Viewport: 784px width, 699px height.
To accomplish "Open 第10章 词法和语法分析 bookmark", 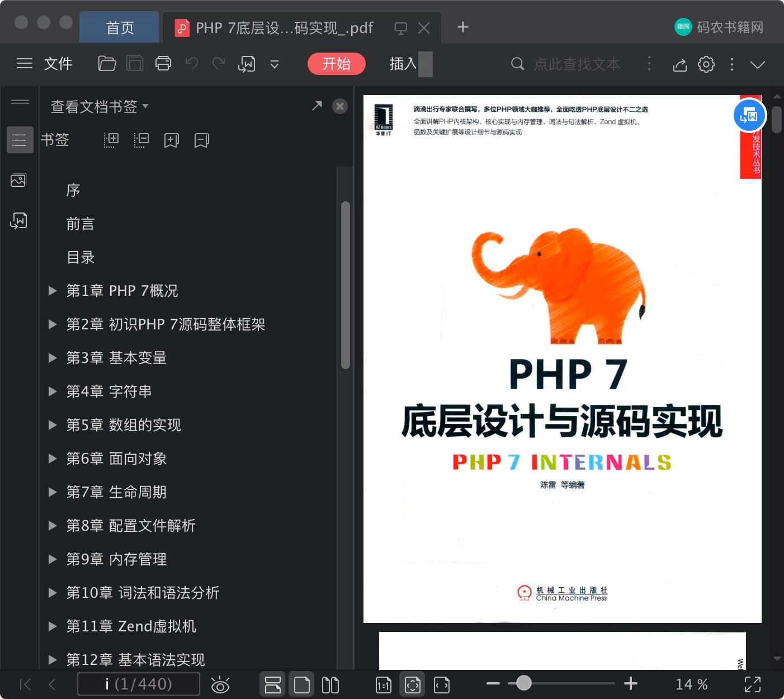I will coord(143,593).
